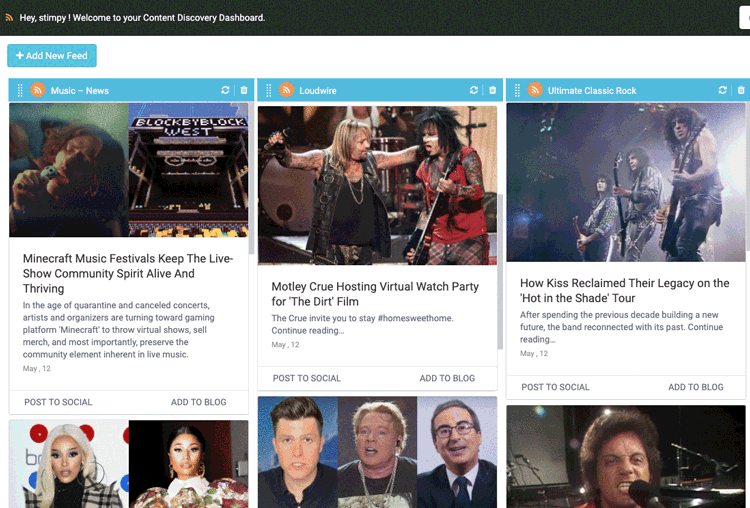
Task: Click the 'Hey, stimpy' welcome message
Action: tap(142, 18)
